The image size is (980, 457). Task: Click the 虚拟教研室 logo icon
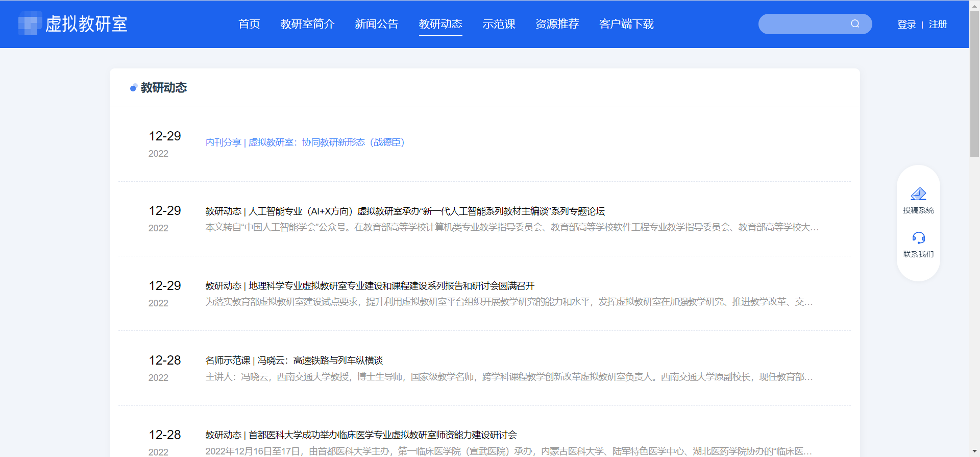(30, 23)
